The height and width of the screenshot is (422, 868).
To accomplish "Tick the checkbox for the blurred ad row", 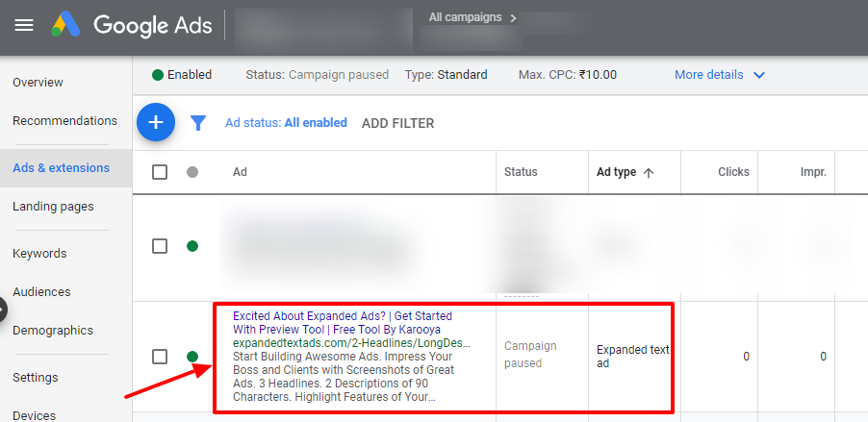I will tap(160, 246).
